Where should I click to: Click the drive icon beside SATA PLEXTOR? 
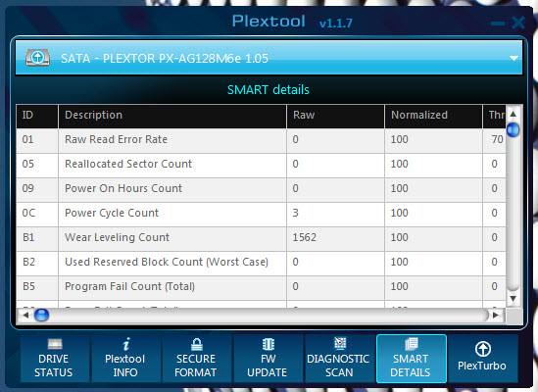coord(38,58)
